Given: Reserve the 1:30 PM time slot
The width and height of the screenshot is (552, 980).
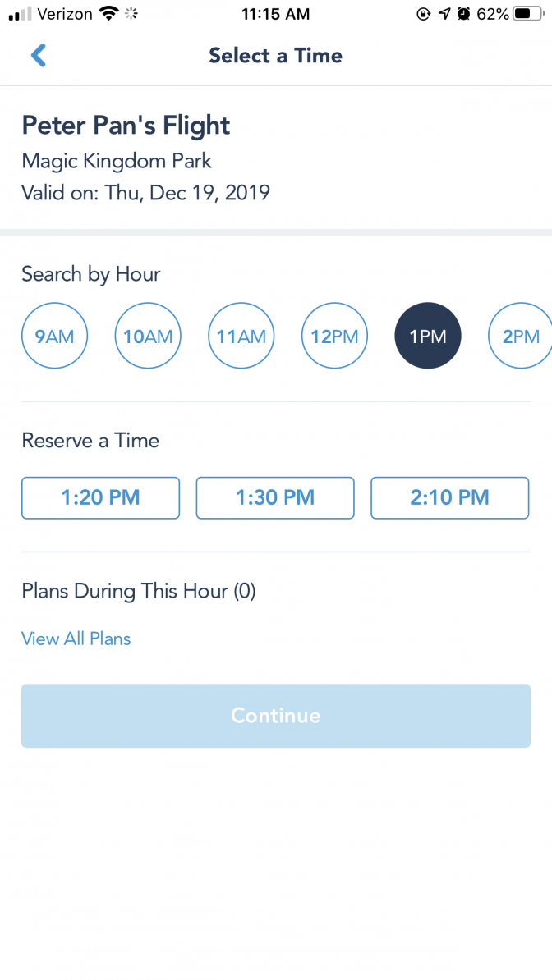Looking at the screenshot, I should point(275,498).
